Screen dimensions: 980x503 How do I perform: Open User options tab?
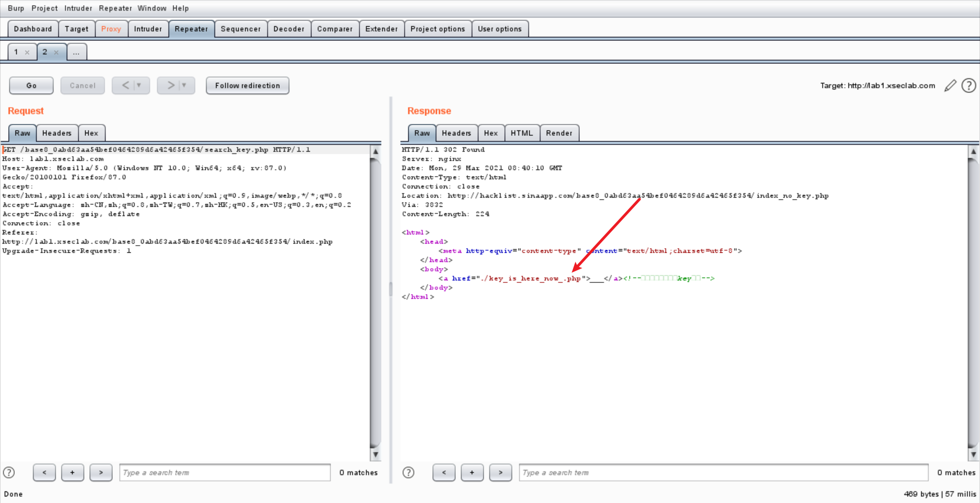[500, 29]
